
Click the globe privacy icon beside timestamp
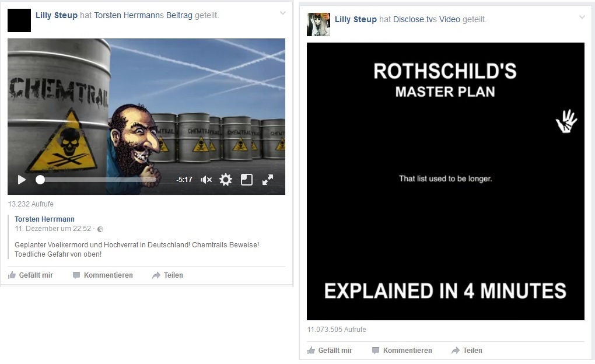pyautogui.click(x=100, y=229)
